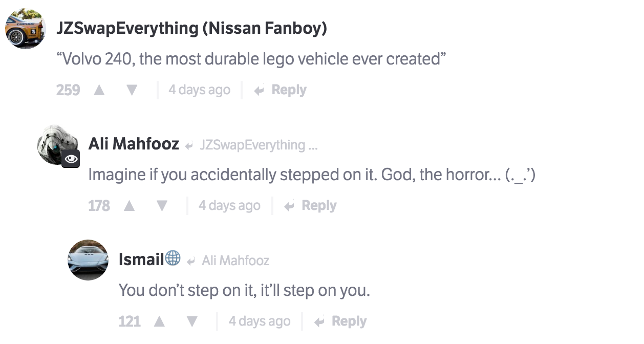Open Ismail's profile name link
This screenshot has height=344, width=644.
click(x=141, y=260)
